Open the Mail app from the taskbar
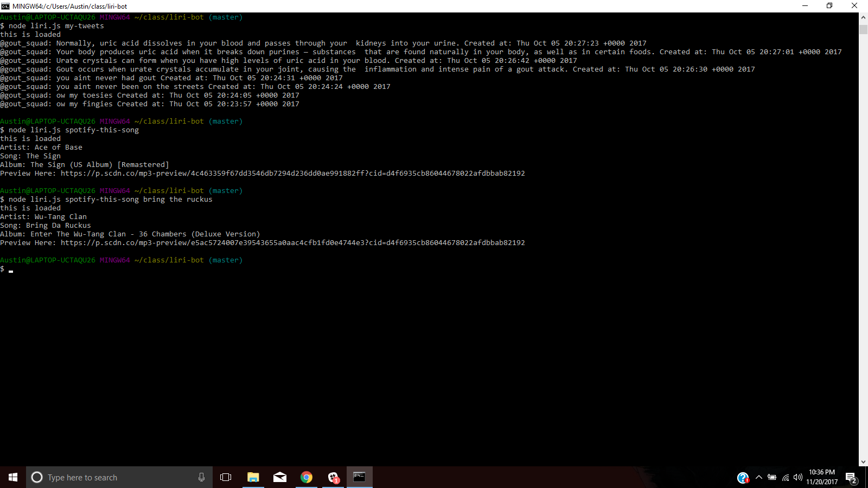 (280, 477)
